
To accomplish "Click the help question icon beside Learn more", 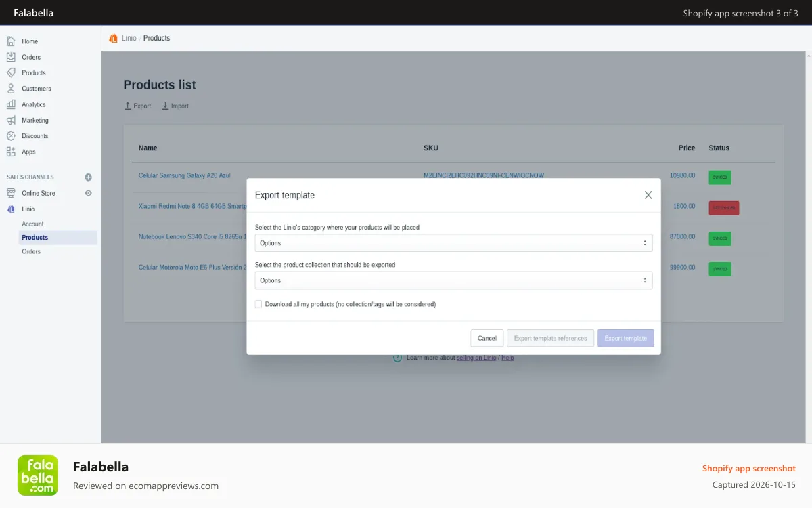I will (398, 358).
